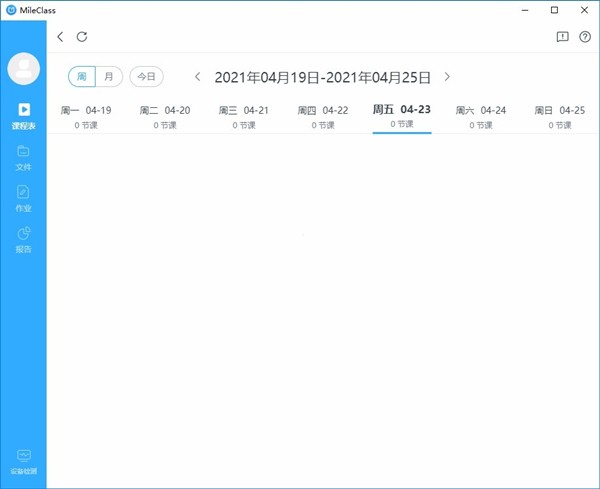Jump to 今日 today
Viewport: 600px width, 489px height.
pyautogui.click(x=147, y=77)
